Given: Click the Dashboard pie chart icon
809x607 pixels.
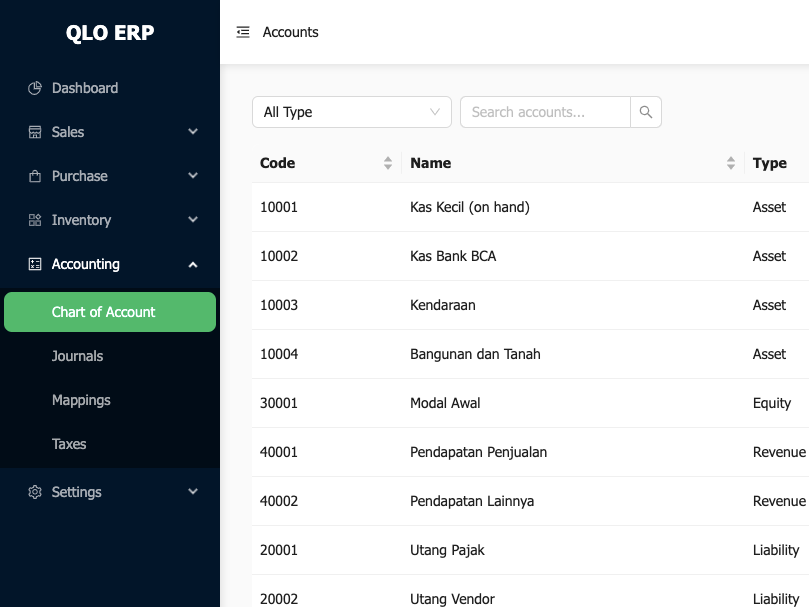Looking at the screenshot, I should [35, 88].
